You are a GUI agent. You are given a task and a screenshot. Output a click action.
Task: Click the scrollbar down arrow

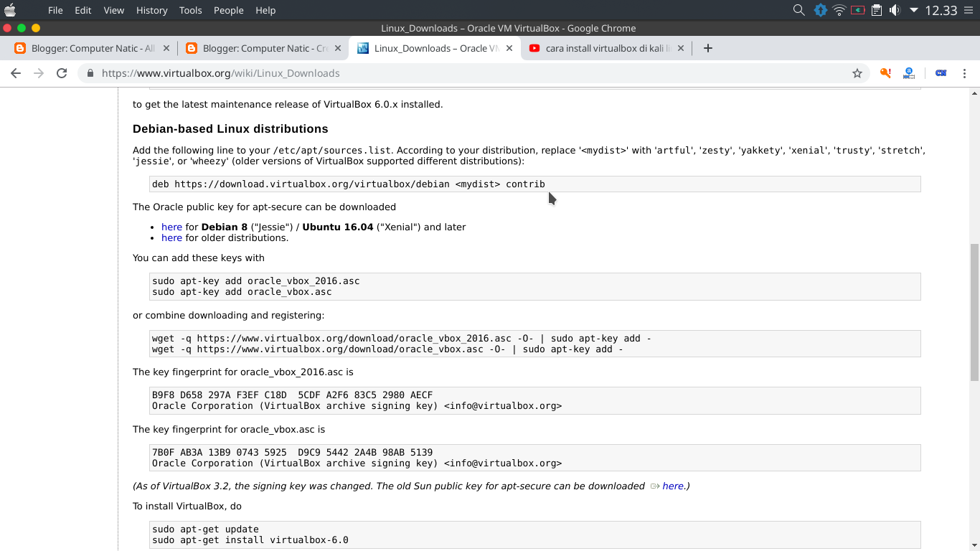click(x=974, y=546)
